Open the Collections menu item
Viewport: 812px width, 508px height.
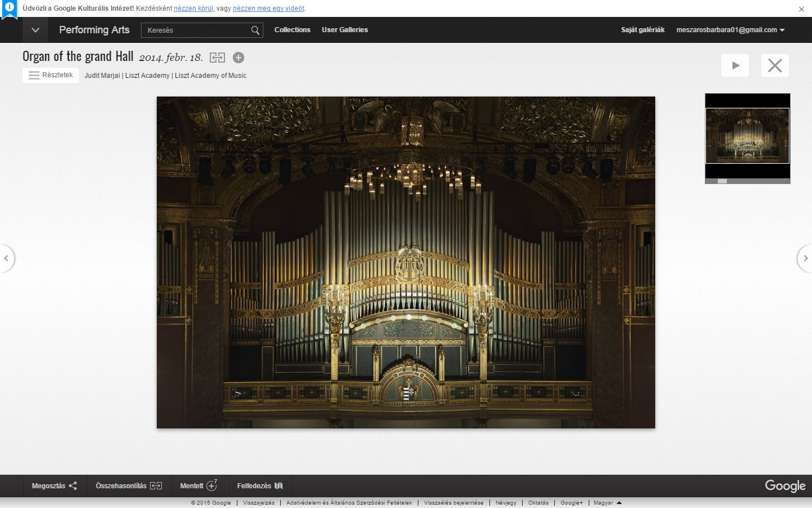(292, 30)
